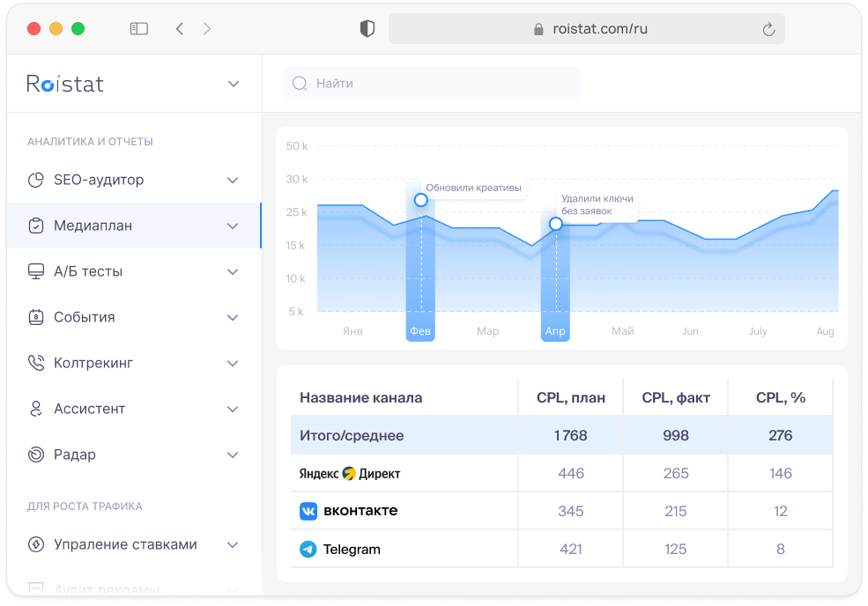Click the Медиаплан clipboard icon
The image size is (868, 606).
pos(36,225)
